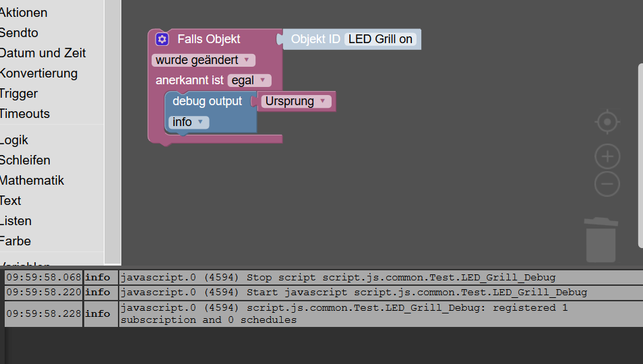This screenshot has width=643, height=364.
Task: Open the 'info' log level dropdown
Action: [189, 122]
